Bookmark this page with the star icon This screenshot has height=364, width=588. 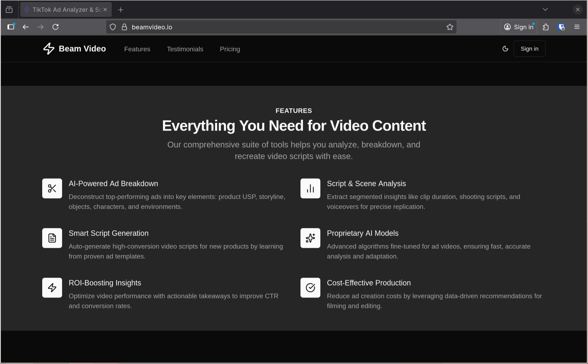[450, 27]
